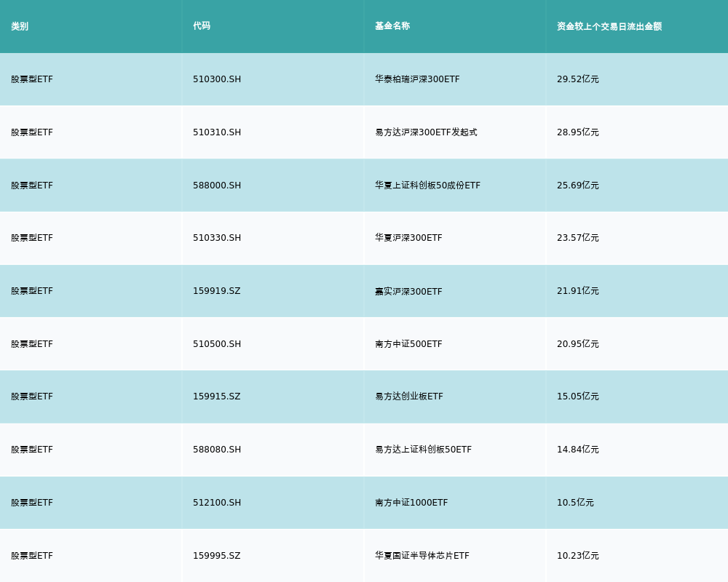Click the 华夏国证半导体芯片ETF name cell

point(422,556)
